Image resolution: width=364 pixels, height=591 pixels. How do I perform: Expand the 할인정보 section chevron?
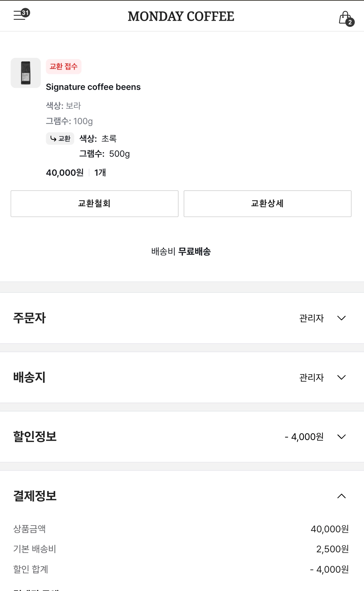[x=341, y=437]
